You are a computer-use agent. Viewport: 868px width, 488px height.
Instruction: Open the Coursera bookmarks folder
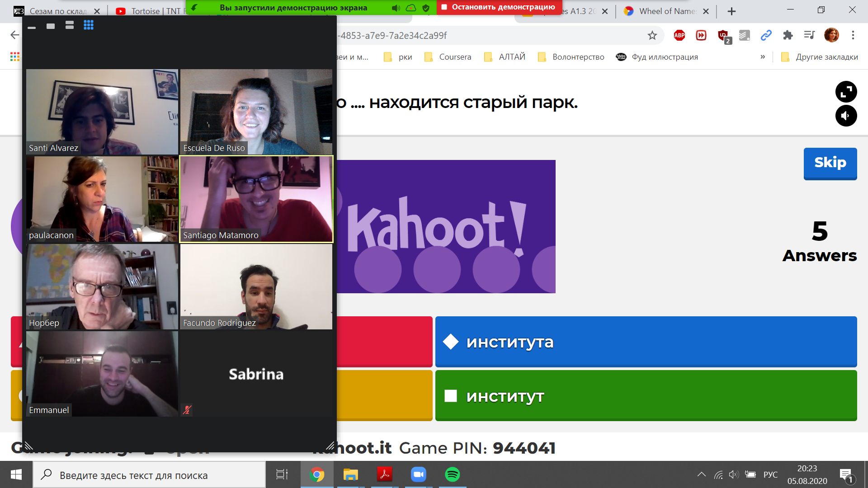click(448, 57)
